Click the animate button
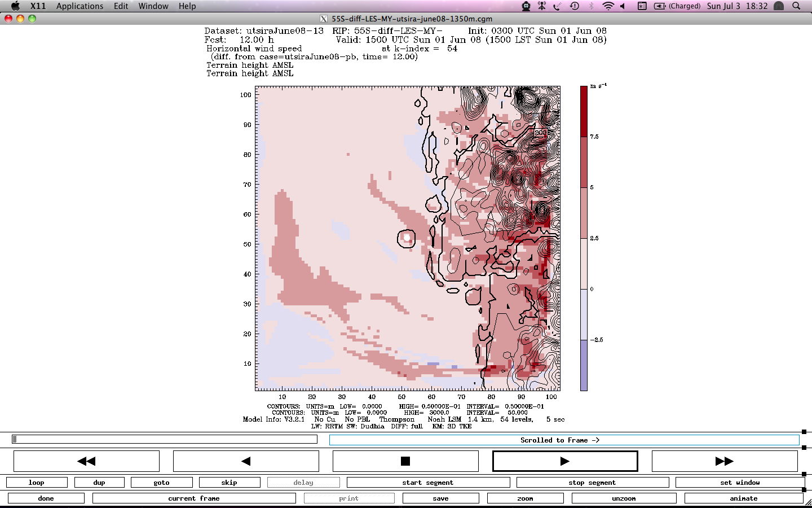The image size is (812, 508). (x=744, y=498)
